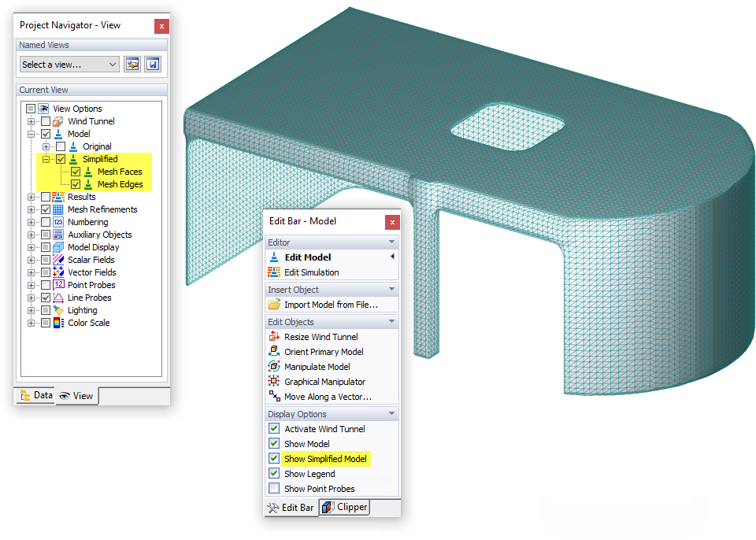Click the save named view icon
The image size is (756, 540).
(153, 64)
